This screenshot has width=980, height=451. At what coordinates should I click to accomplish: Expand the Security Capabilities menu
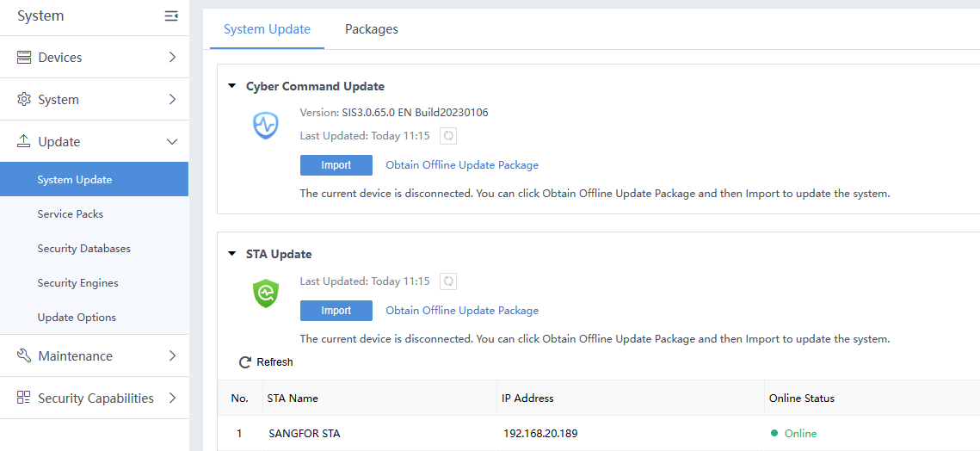pyautogui.click(x=172, y=398)
